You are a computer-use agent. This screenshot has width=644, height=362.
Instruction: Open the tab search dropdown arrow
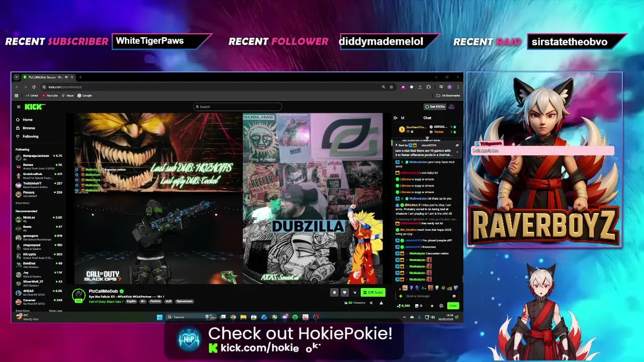[17, 77]
